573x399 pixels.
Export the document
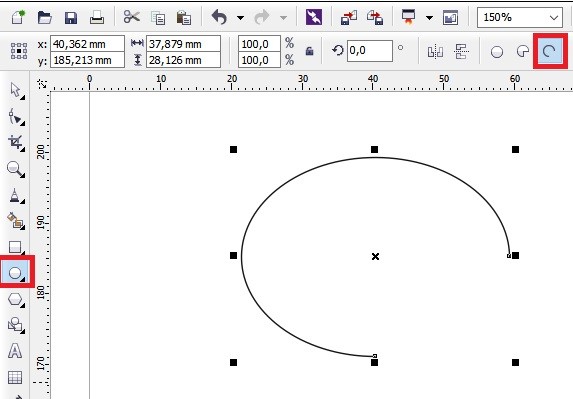pyautogui.click(x=375, y=18)
